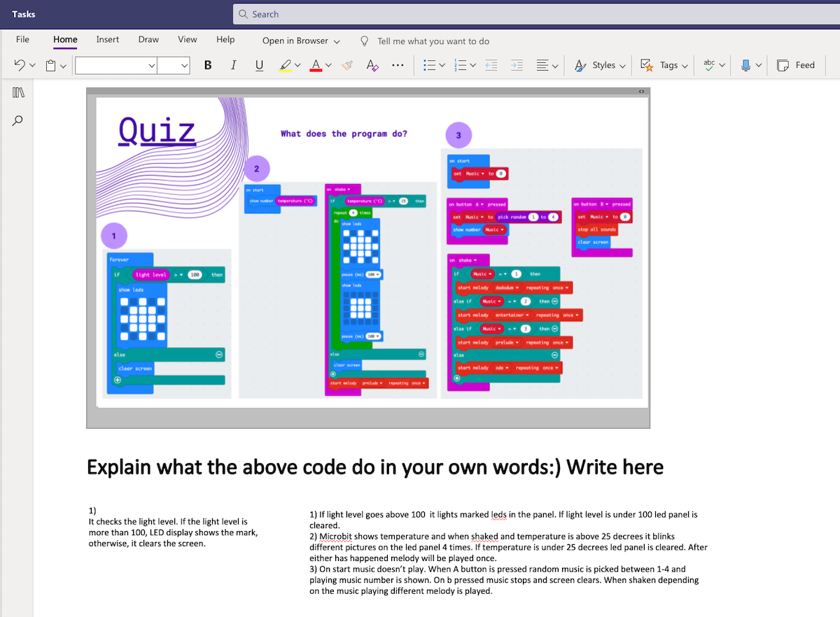
Task: Click the Dictate microphone icon
Action: point(745,65)
